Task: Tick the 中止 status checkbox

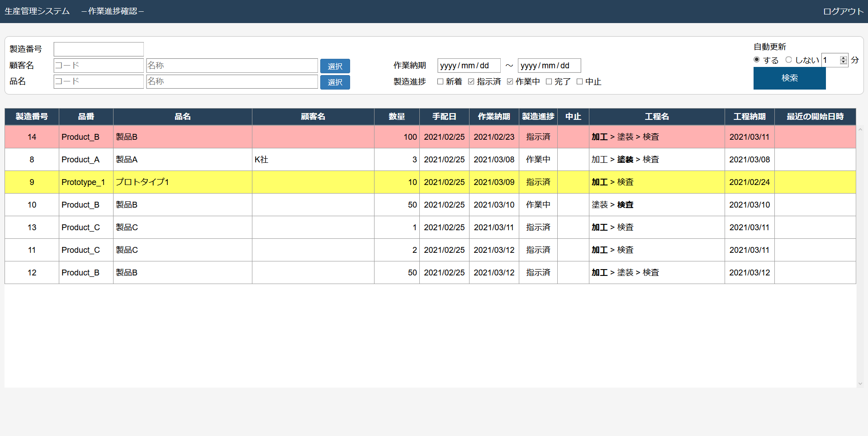Action: point(579,82)
